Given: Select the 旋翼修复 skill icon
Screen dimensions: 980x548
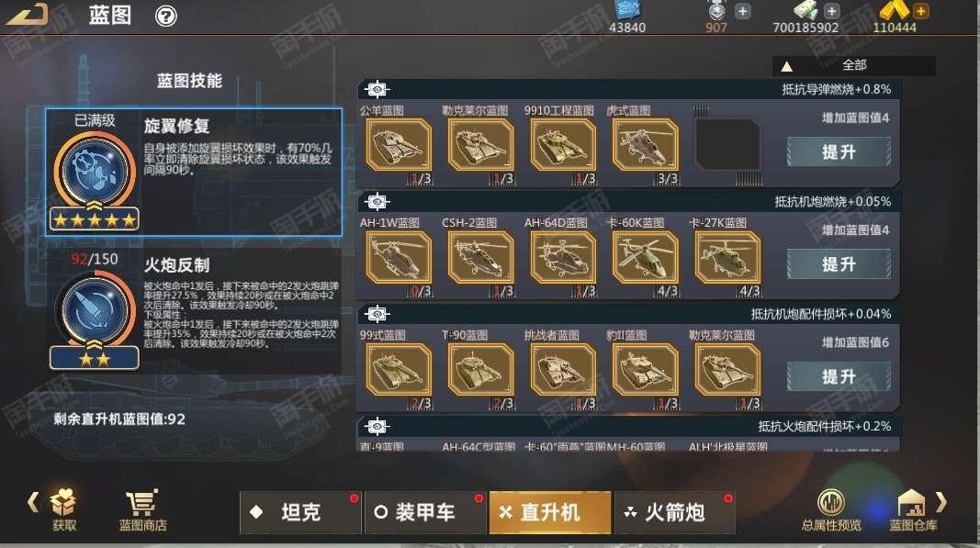Looking at the screenshot, I should 95,172.
